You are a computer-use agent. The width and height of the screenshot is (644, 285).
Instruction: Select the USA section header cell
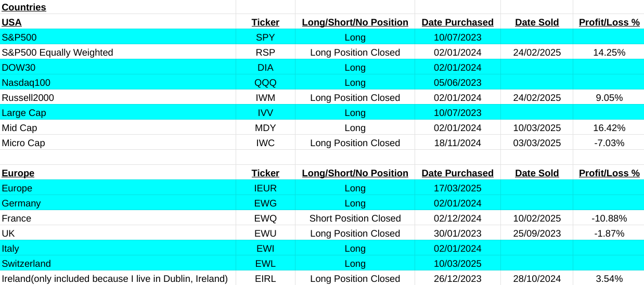12,22
